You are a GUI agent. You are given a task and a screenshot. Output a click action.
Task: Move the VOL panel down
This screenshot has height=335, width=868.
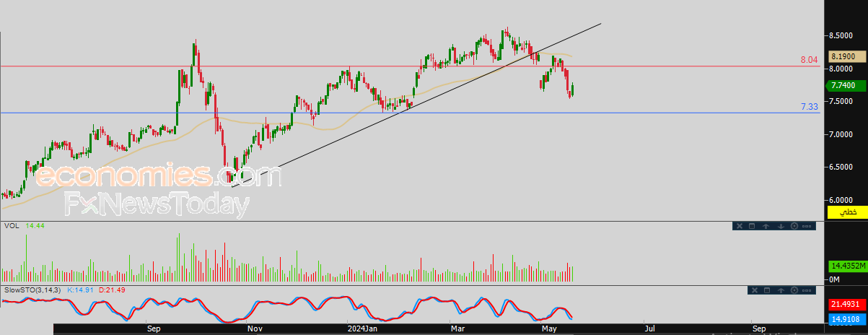point(781,226)
